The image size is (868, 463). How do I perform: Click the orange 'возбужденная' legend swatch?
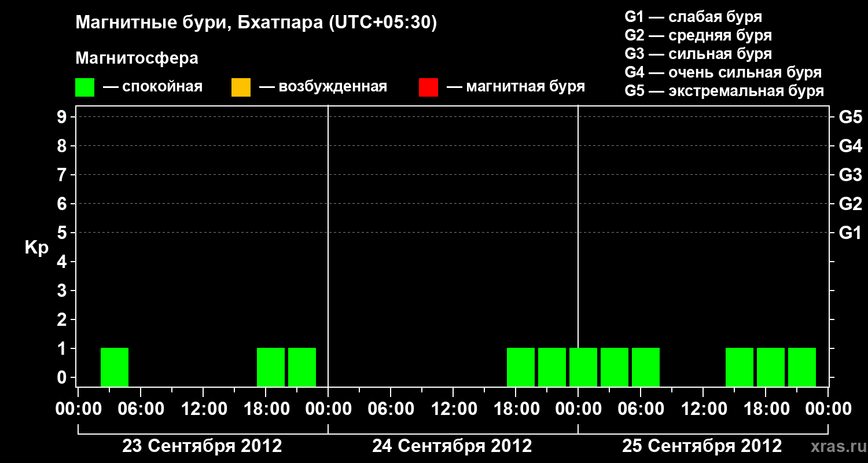pos(241,87)
